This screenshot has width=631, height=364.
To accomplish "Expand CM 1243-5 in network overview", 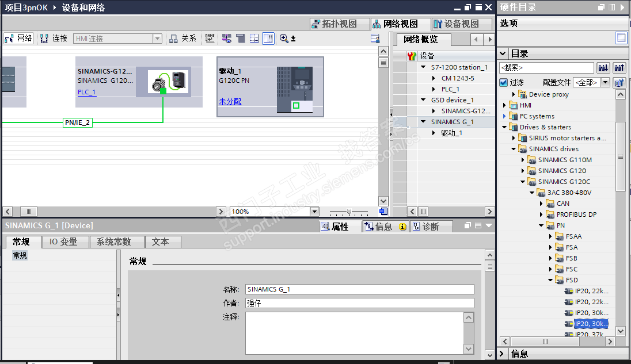I will click(x=434, y=78).
